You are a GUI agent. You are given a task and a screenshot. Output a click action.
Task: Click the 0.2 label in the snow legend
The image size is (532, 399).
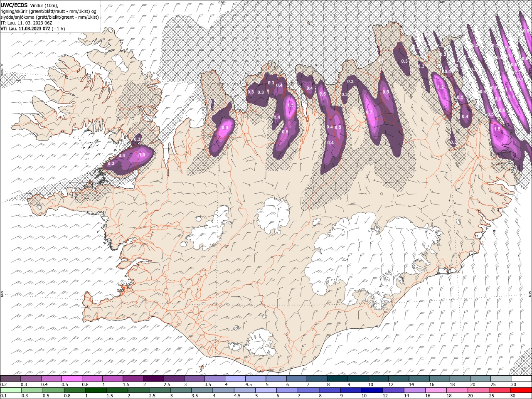(3, 384)
